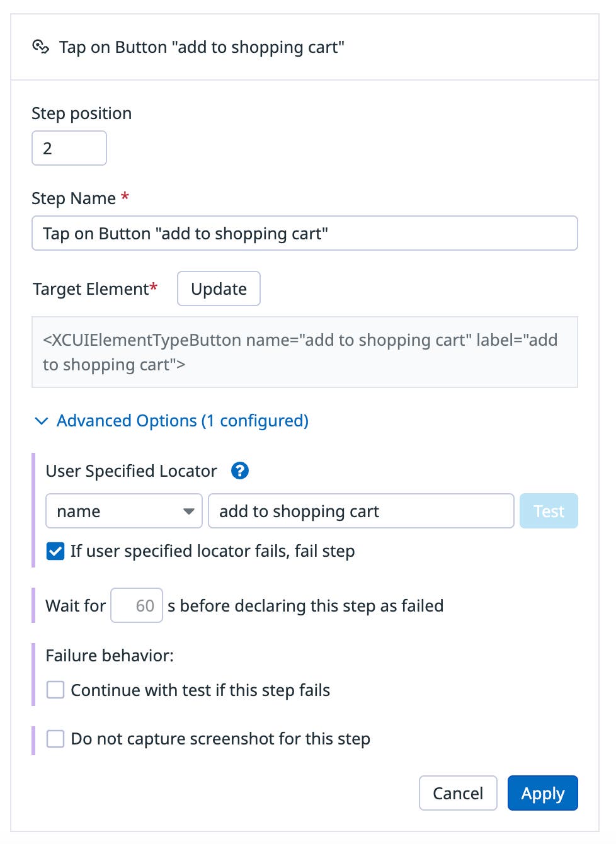The image size is (616, 844).
Task: Collapse the Advanced Options section
Action: [41, 421]
